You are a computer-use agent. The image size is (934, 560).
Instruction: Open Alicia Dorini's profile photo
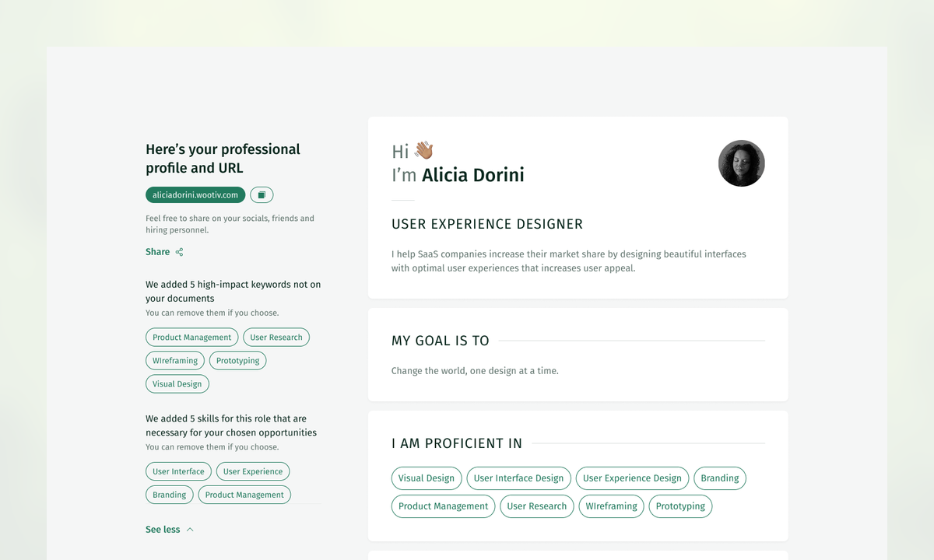pos(741,163)
